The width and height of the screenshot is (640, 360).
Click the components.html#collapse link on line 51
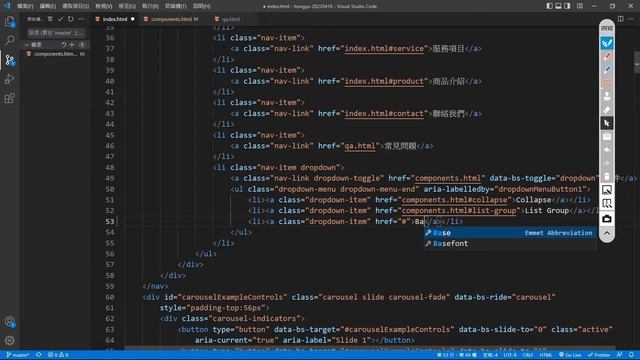tap(454, 200)
